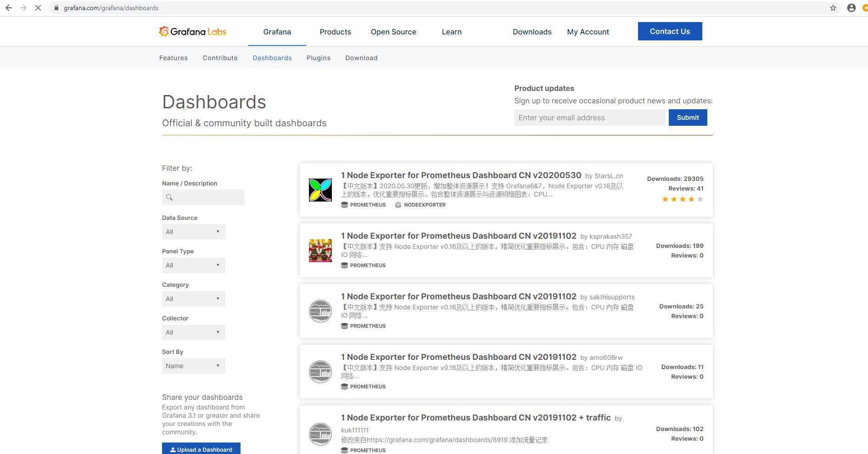Click the 'Product updates' heading
The height and width of the screenshot is (454, 868).
[x=544, y=88]
